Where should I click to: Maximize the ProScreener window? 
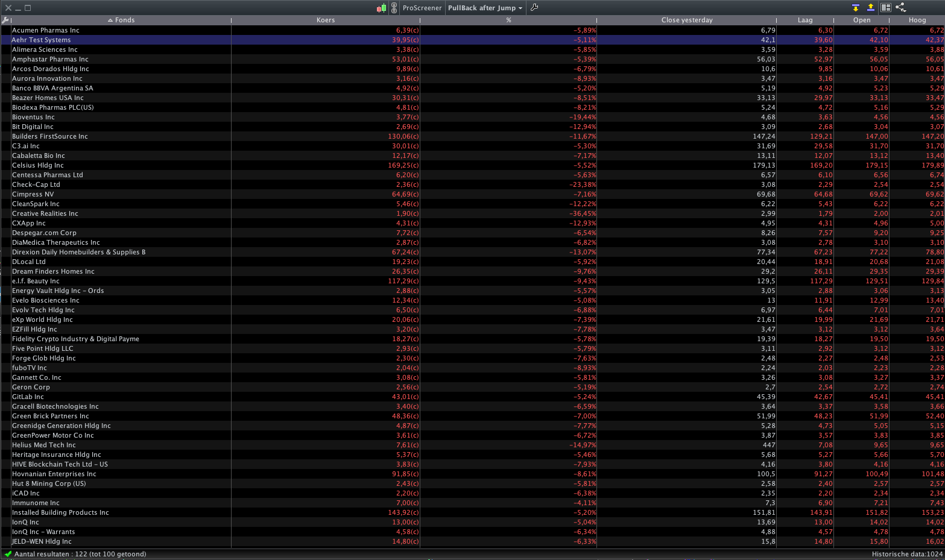click(28, 8)
